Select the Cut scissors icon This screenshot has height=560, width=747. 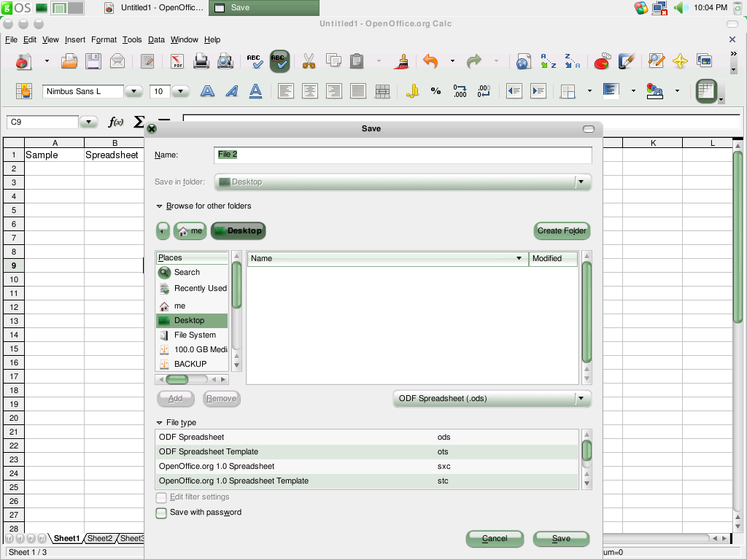(309, 61)
